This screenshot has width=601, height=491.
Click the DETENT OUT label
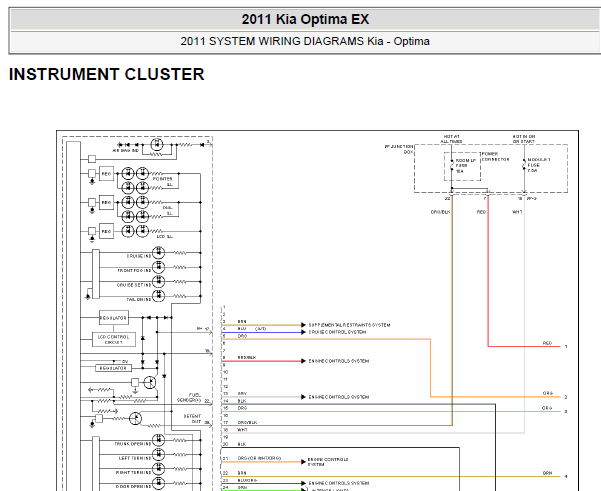coord(192,419)
